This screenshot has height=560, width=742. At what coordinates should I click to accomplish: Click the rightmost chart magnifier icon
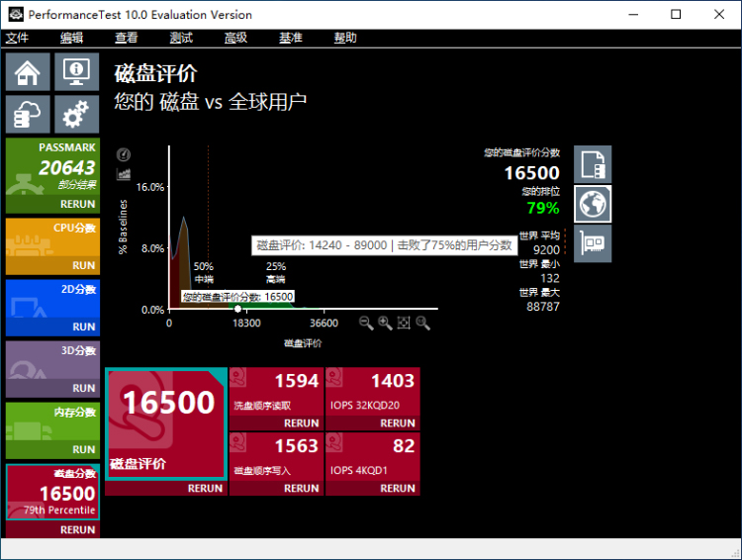[x=422, y=323]
